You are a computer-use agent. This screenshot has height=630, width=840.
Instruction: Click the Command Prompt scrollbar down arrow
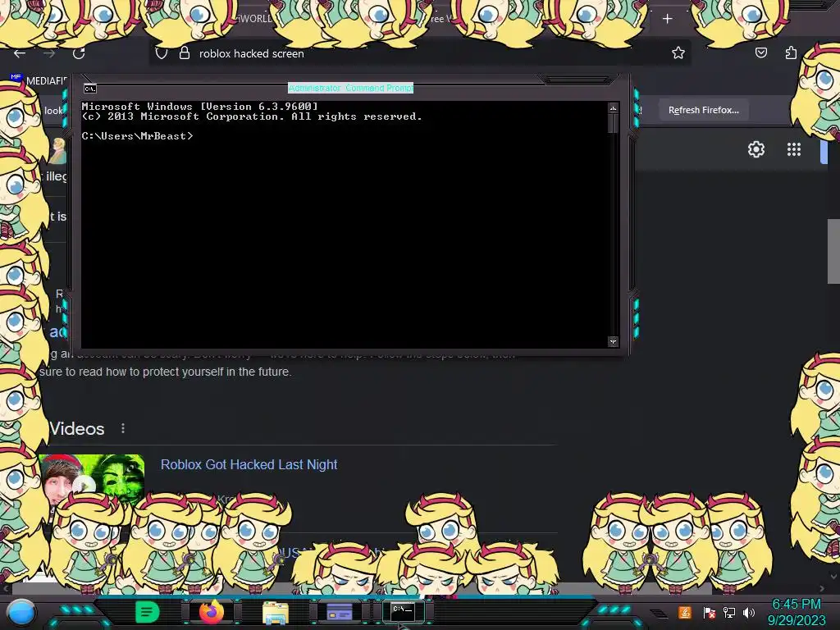[x=614, y=341]
